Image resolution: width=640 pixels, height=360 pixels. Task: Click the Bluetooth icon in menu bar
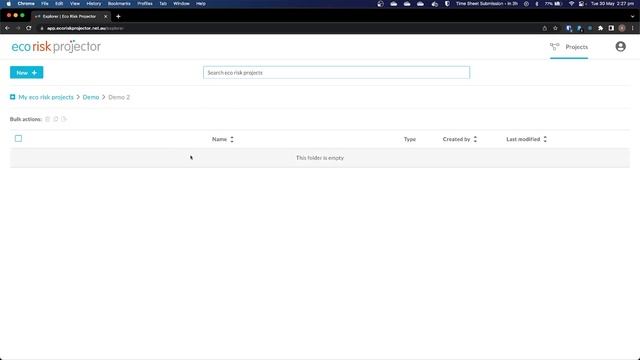point(536,4)
